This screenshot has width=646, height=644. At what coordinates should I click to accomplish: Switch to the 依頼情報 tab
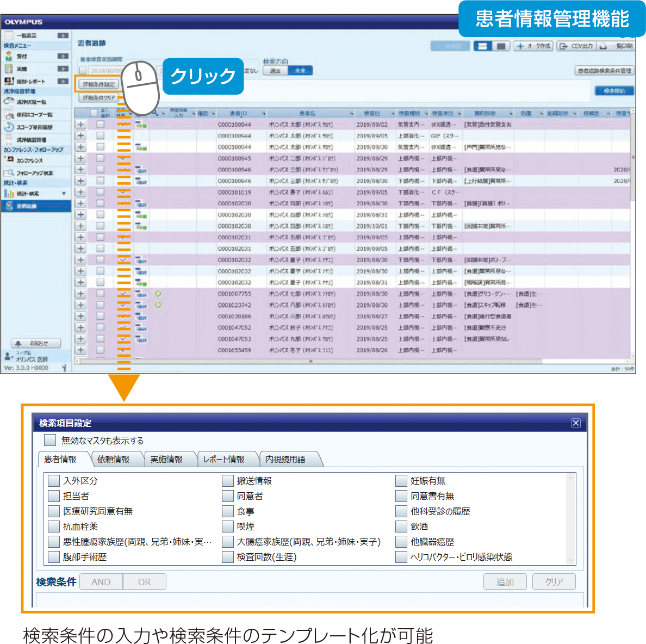click(114, 460)
